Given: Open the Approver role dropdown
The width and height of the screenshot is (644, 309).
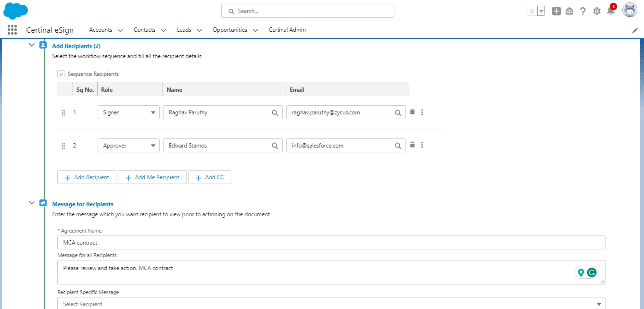Looking at the screenshot, I should tap(128, 146).
